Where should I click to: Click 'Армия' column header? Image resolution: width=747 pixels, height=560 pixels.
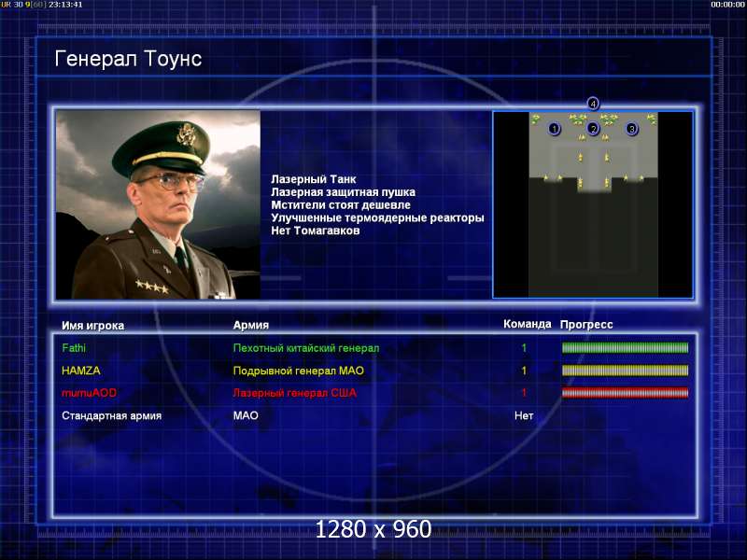click(x=251, y=325)
